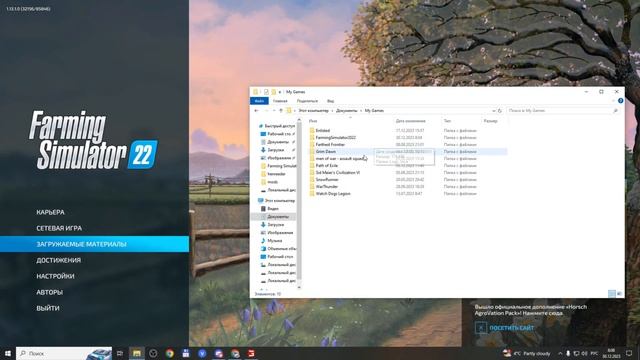Select СЕТЕВАЯ ИГРА in game menu
Screen dimensions: 640x360
coord(59,228)
